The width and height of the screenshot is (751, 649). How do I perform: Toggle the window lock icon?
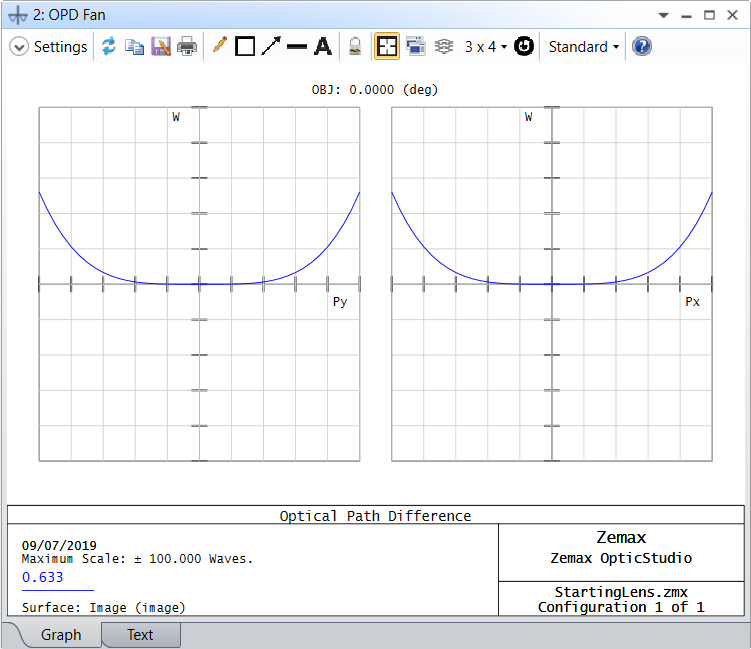[x=354, y=47]
